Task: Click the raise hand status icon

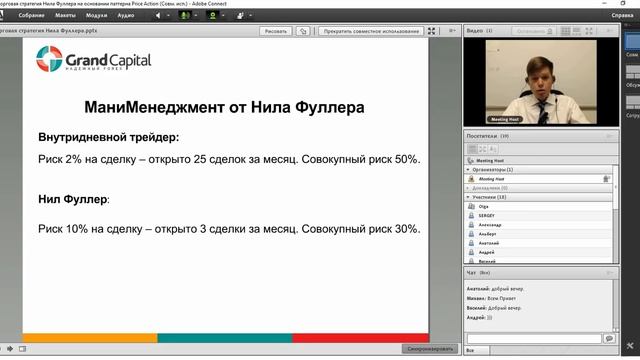Action: 240,16
